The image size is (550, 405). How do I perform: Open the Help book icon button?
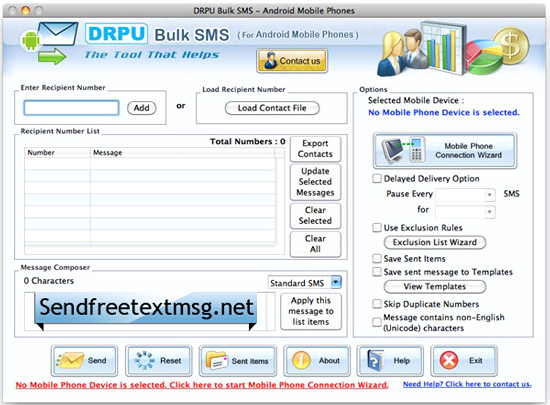pyautogui.click(x=390, y=360)
